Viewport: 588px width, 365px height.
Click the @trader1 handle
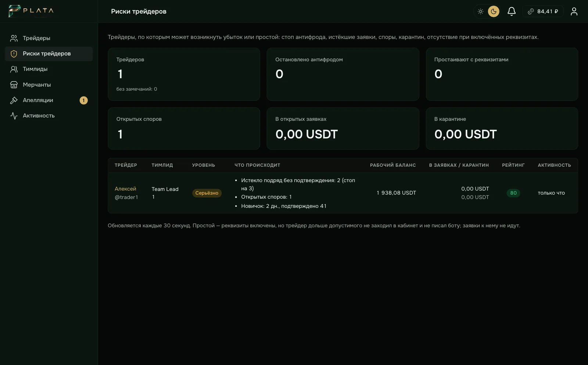(x=126, y=197)
